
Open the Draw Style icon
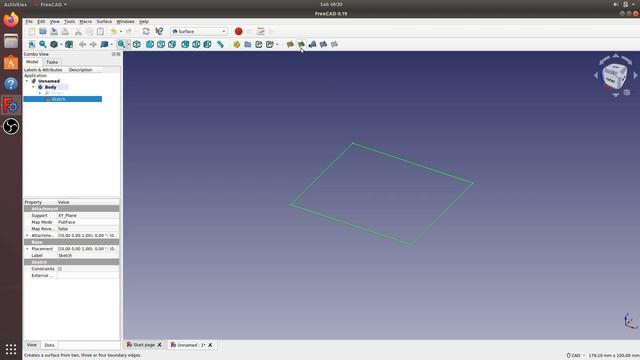tap(54, 44)
